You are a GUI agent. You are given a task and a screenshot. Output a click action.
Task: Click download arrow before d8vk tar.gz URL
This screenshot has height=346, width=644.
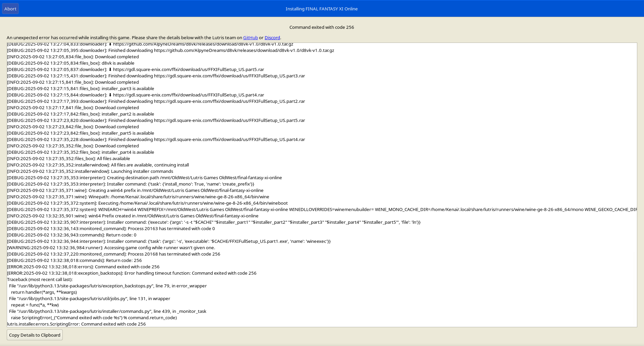(x=110, y=44)
